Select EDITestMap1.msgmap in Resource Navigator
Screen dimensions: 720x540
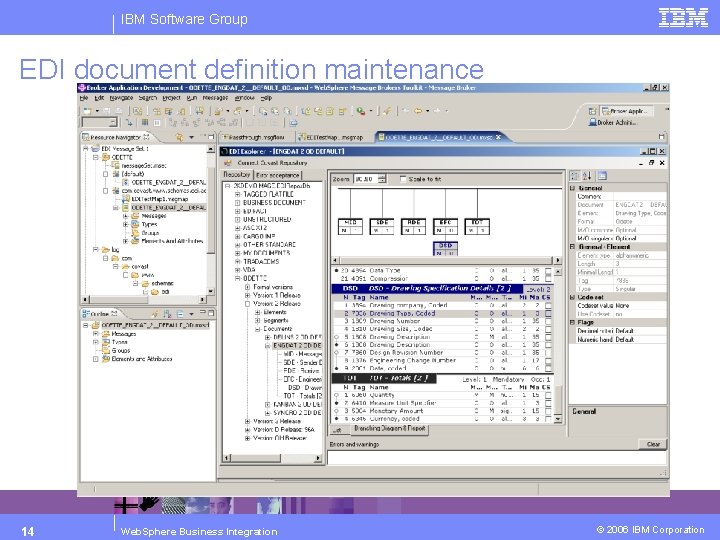pos(159,199)
